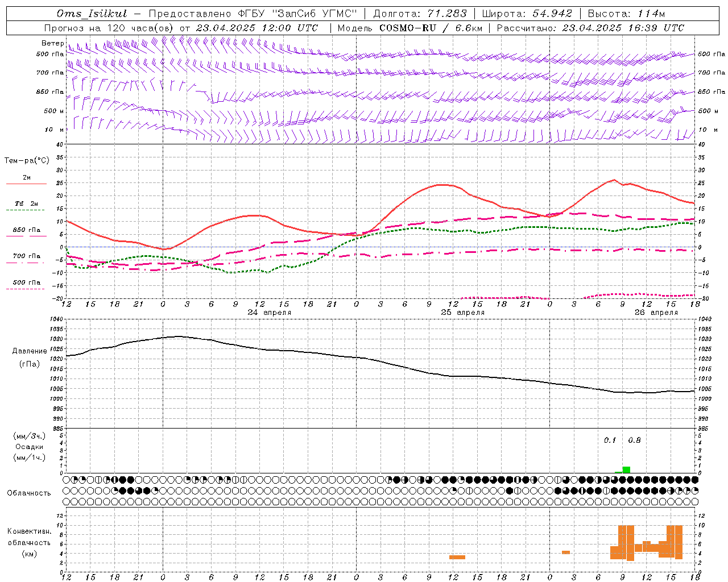Click the "Тем-ра(°C)" temperature panel label
The height and width of the screenshot is (582, 728).
click(x=27, y=161)
